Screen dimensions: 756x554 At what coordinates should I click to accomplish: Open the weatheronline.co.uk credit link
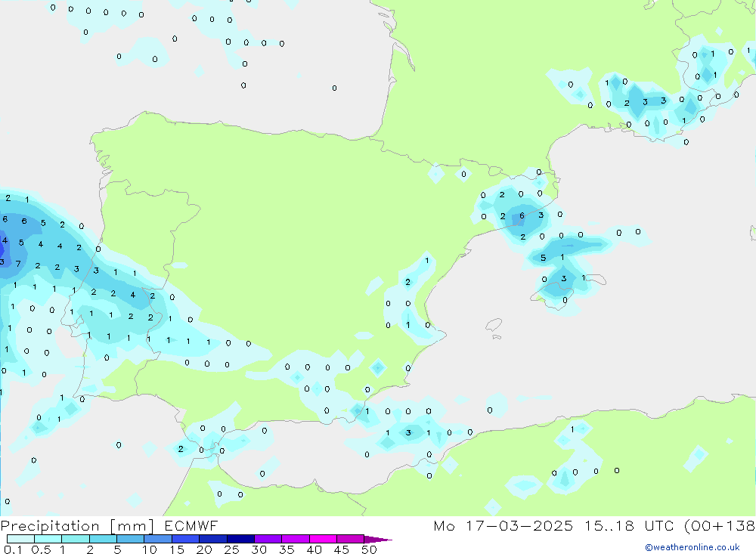(x=692, y=547)
